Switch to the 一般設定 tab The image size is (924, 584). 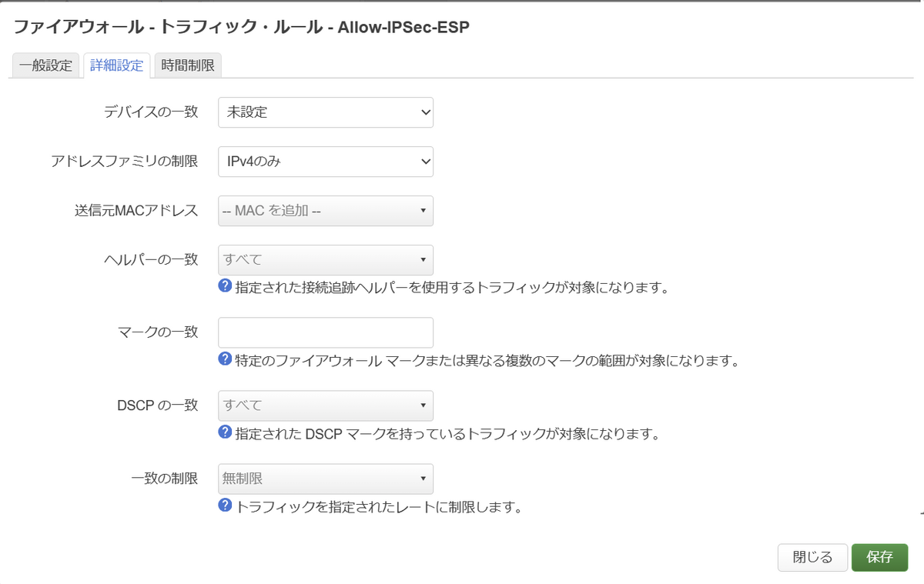point(46,65)
